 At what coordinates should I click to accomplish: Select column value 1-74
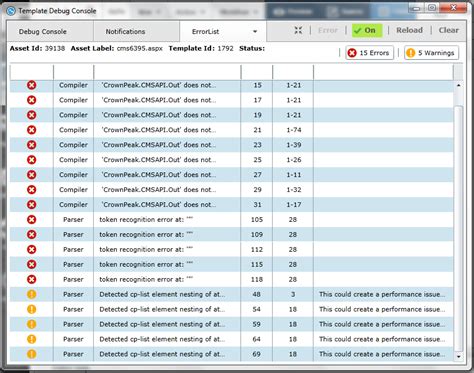pos(294,130)
